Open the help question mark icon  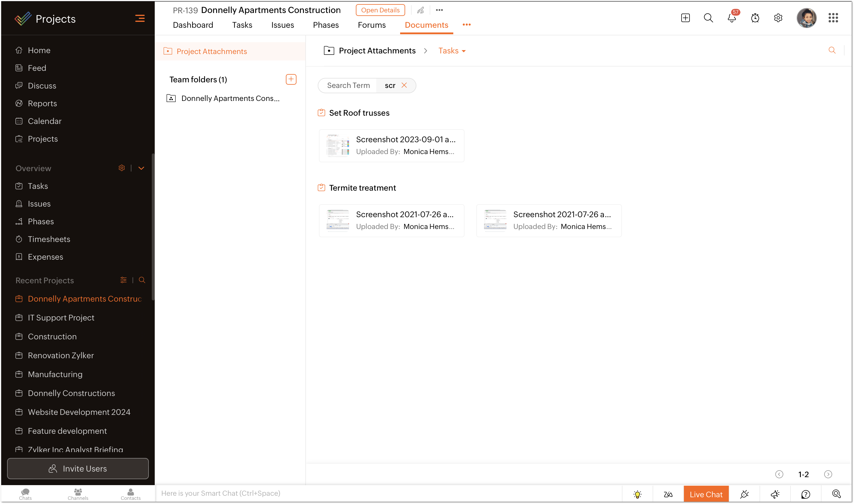tap(805, 494)
